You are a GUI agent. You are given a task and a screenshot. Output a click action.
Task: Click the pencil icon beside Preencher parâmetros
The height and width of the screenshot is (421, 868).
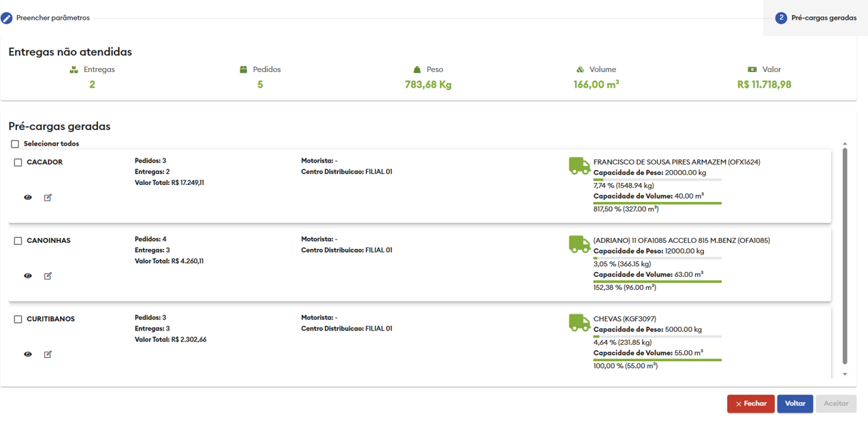7,18
